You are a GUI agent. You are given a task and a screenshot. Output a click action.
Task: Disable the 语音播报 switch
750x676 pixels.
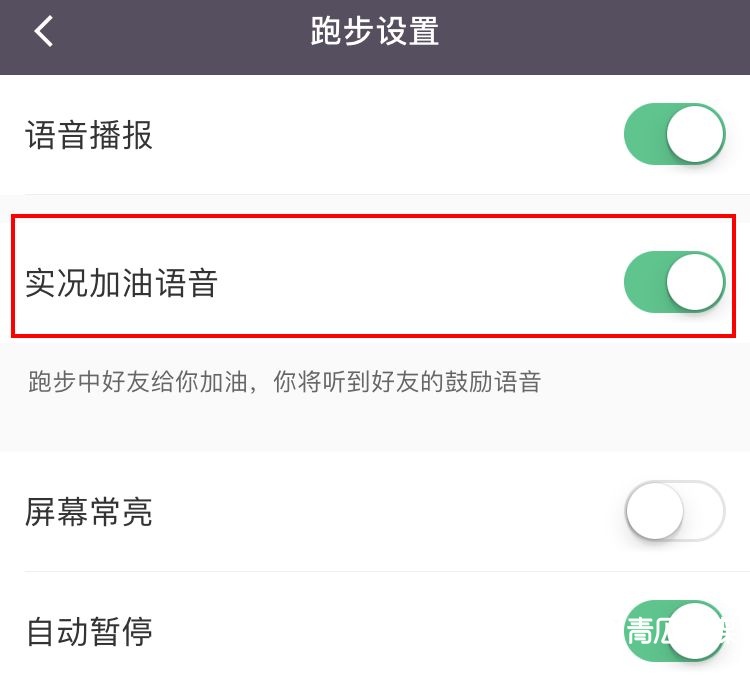pyautogui.click(x=674, y=134)
